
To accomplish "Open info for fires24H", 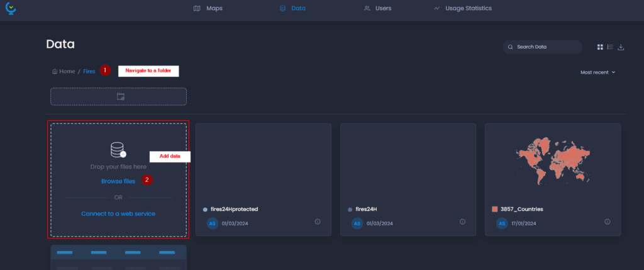I will coord(462,222).
